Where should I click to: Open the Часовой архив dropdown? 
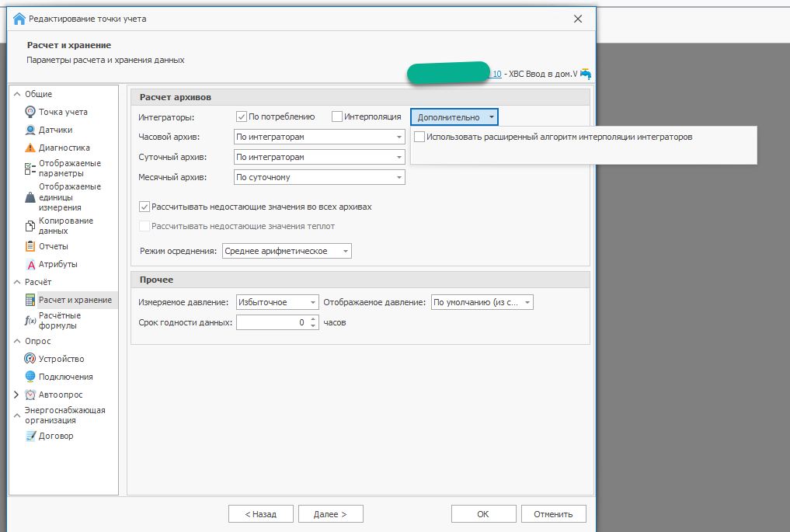[399, 137]
